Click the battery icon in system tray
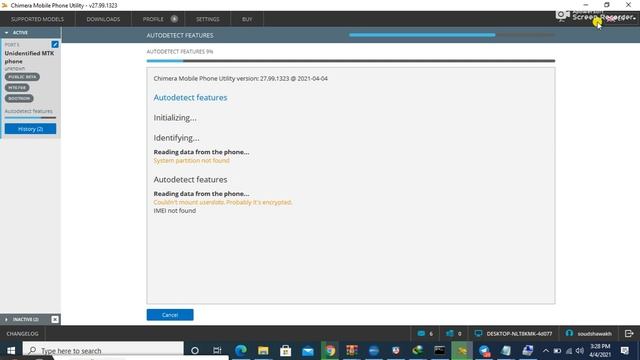640x360 pixels. pos(557,351)
